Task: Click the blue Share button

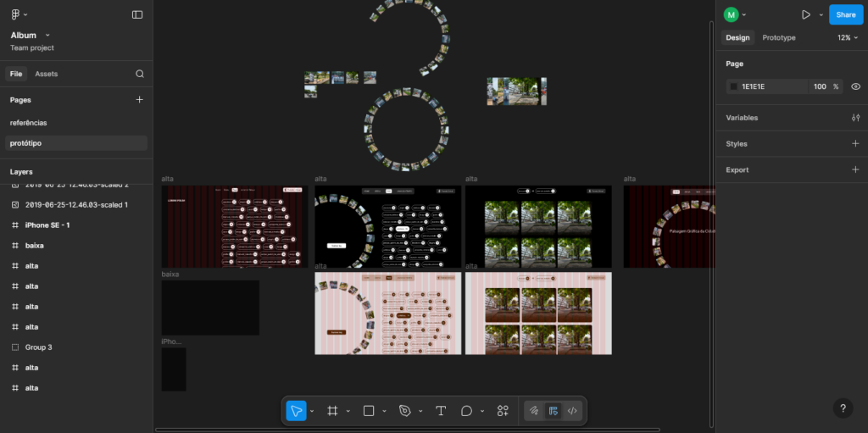Action: (x=845, y=14)
